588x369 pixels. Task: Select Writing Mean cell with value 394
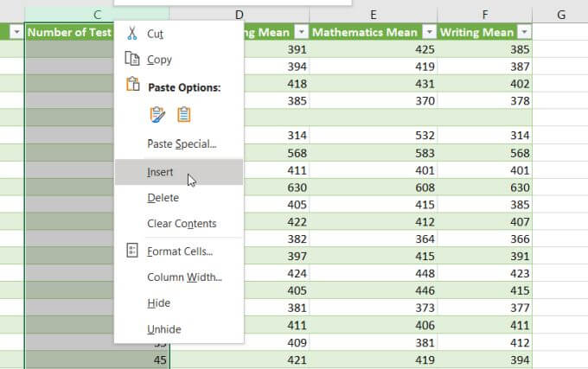485,359
